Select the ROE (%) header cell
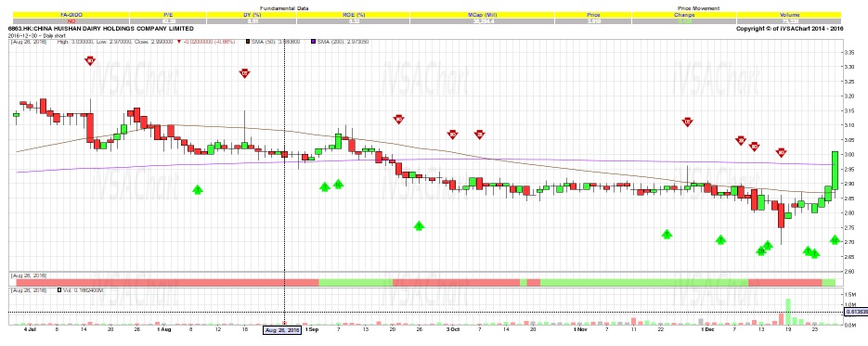This screenshot has height=346, width=868. pos(353,14)
